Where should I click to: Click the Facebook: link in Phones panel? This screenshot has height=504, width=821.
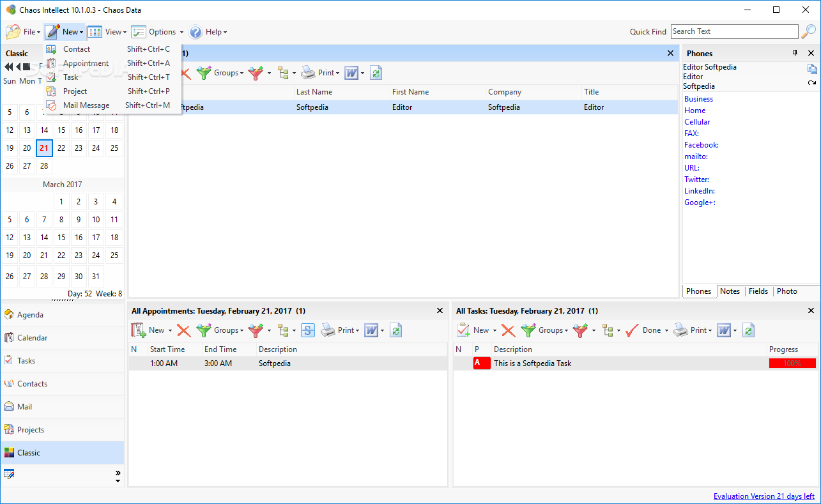[x=702, y=145]
